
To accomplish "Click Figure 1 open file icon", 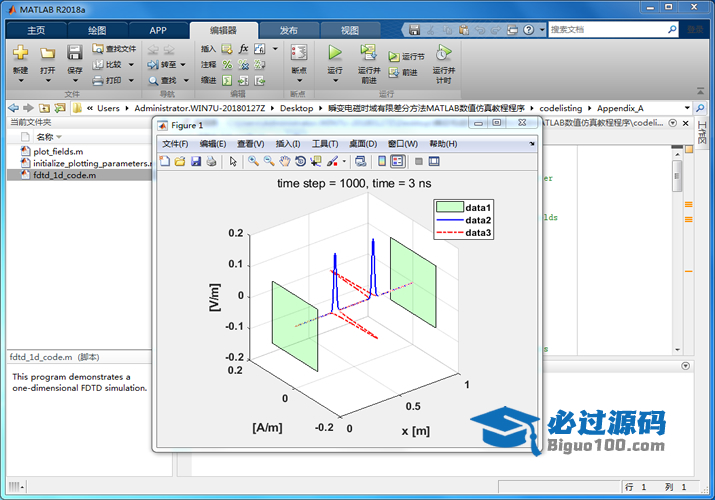I will pyautogui.click(x=180, y=161).
